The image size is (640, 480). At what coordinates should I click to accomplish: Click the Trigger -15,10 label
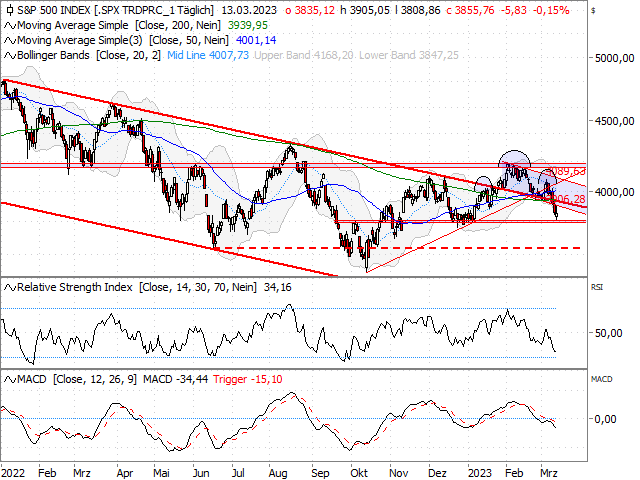(247, 379)
